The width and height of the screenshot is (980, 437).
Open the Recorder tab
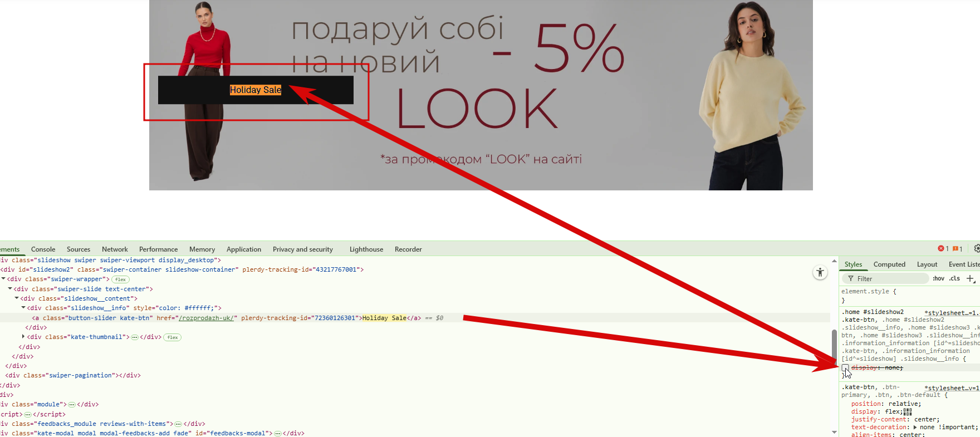[x=408, y=249]
